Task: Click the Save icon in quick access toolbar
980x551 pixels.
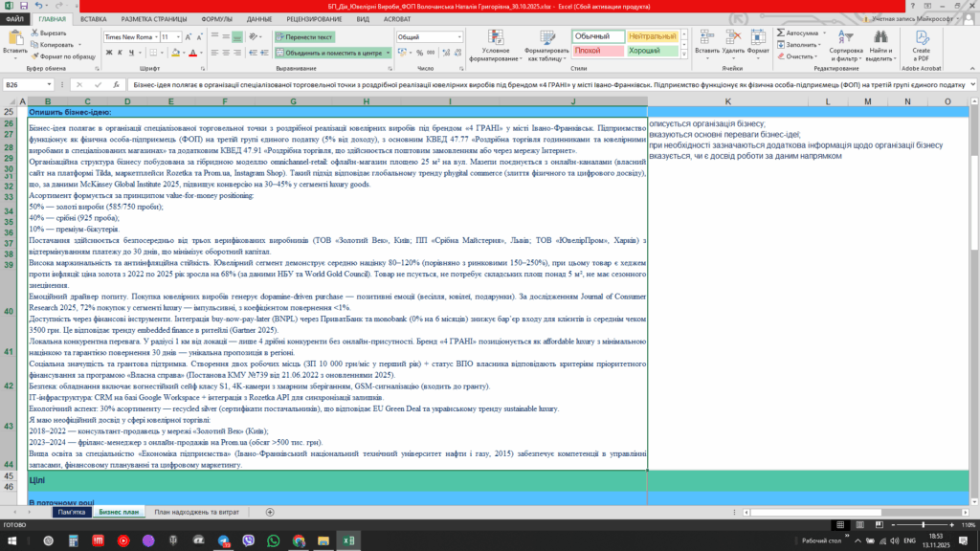Action: point(22,7)
